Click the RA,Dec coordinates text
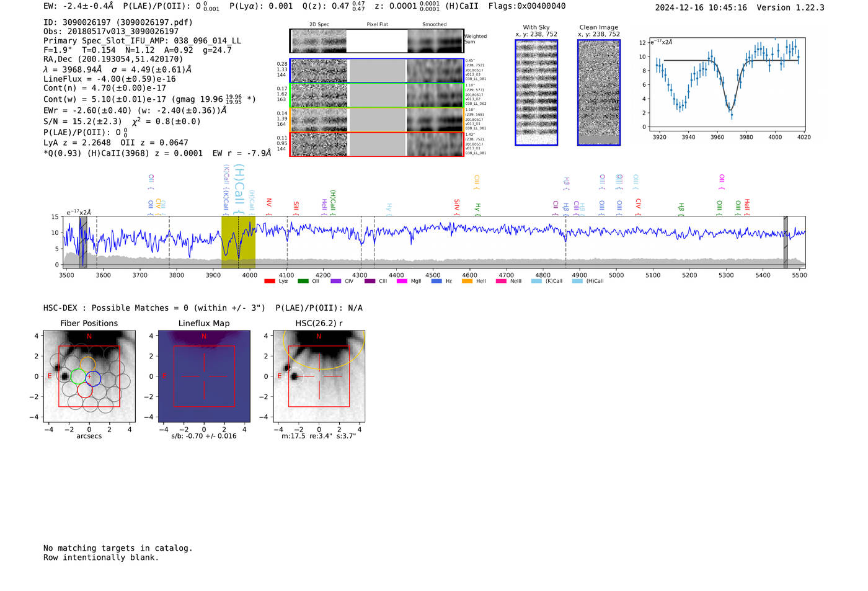868x591 pixels. pyautogui.click(x=113, y=59)
